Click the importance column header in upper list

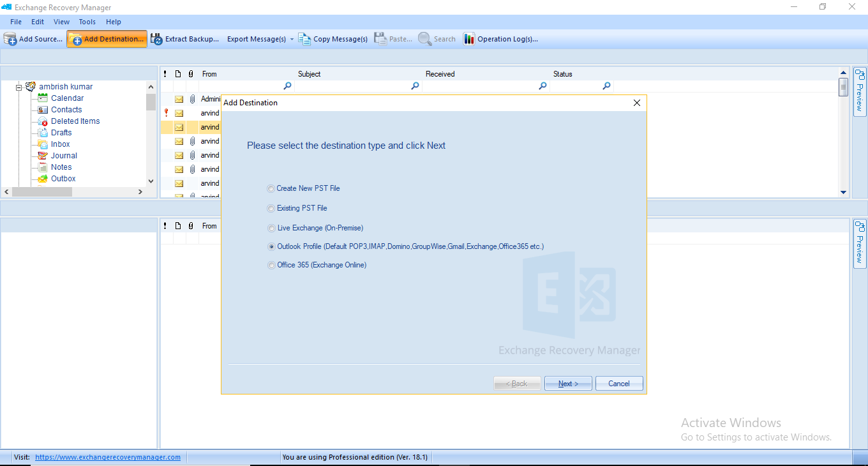click(x=165, y=74)
